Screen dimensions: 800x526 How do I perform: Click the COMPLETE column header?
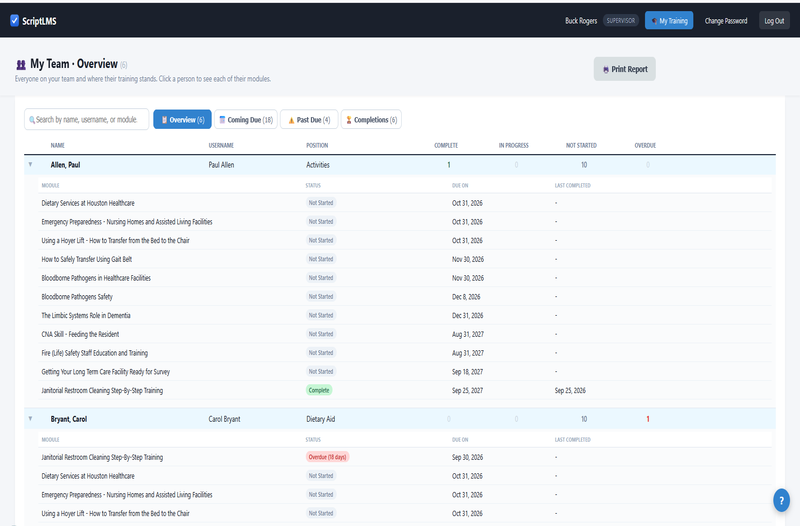coord(446,145)
